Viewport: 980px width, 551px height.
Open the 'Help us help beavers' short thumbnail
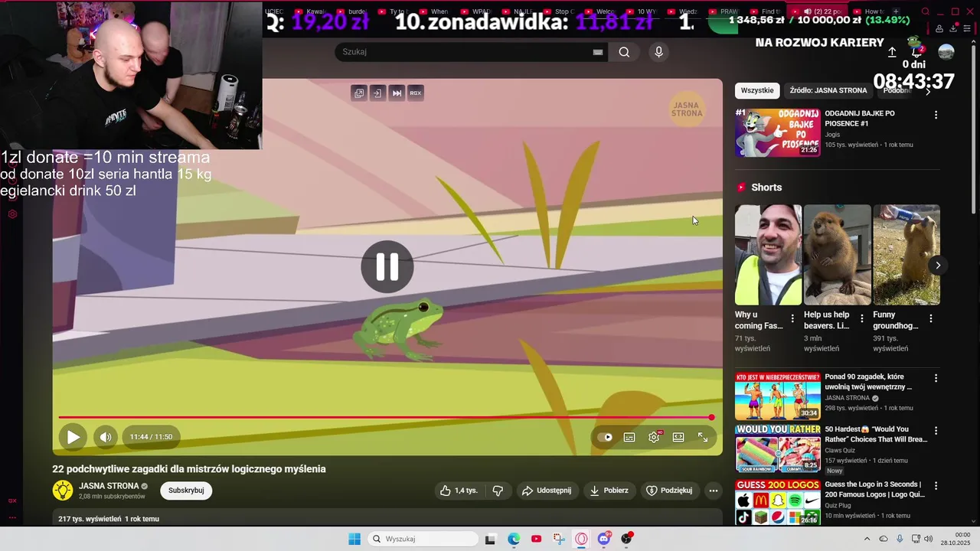[x=838, y=255]
